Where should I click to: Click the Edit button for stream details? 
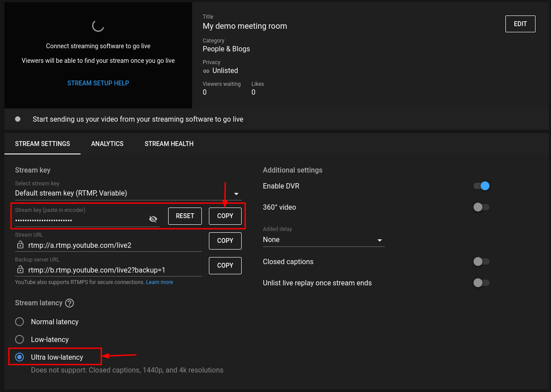click(520, 24)
